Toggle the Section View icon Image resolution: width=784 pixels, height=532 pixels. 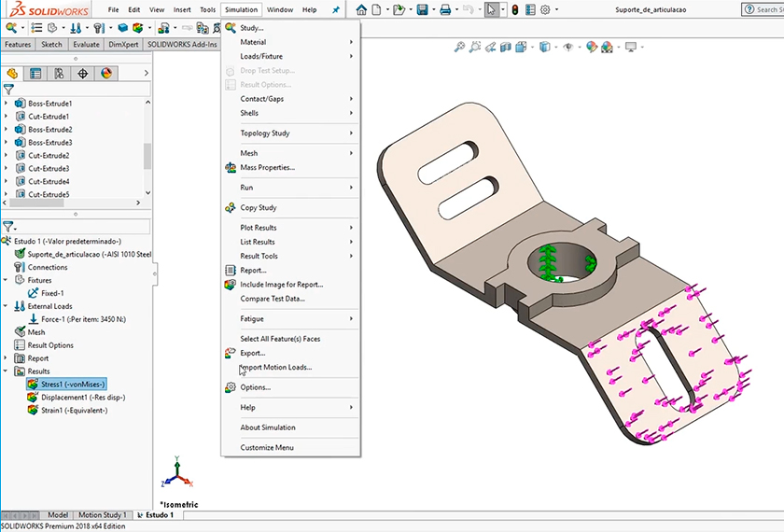[x=504, y=47]
